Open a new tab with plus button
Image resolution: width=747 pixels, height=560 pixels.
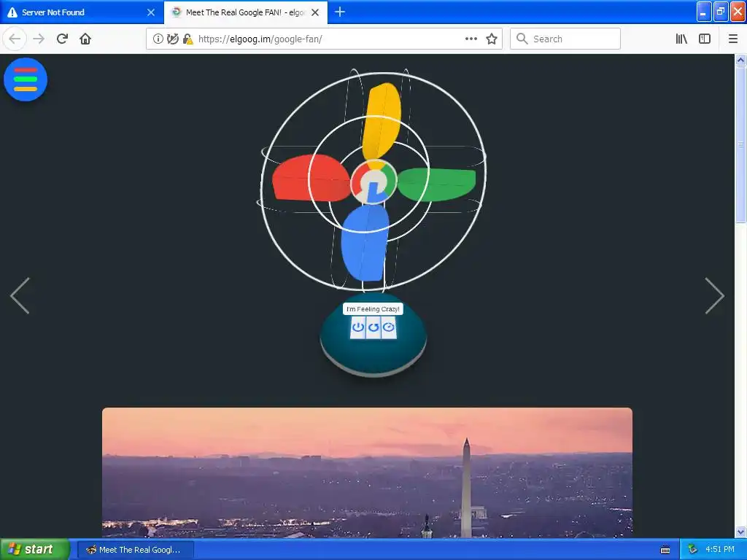coord(340,12)
